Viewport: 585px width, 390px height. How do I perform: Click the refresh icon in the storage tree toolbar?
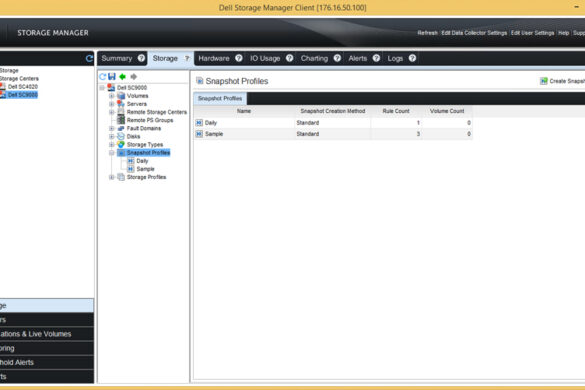pos(103,77)
